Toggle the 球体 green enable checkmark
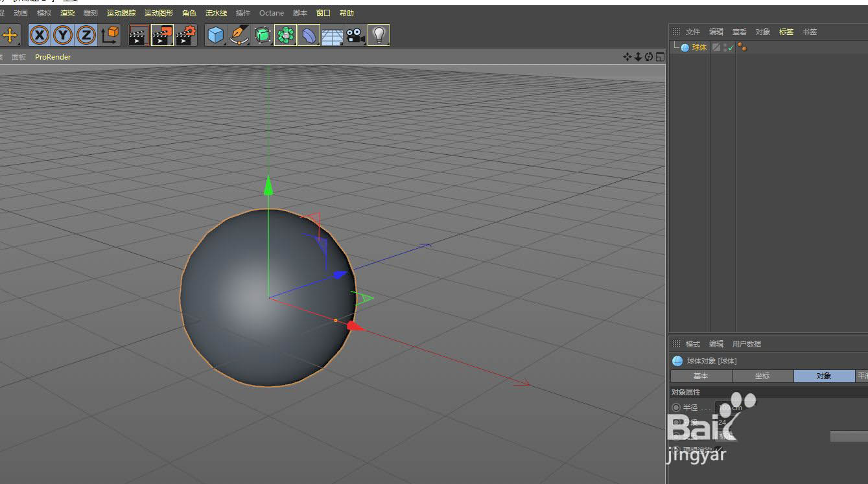The height and width of the screenshot is (484, 868). [731, 47]
